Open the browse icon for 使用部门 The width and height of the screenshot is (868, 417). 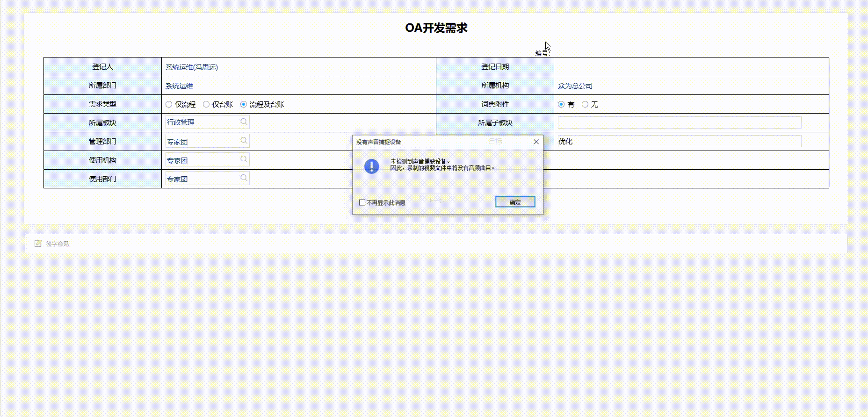(x=244, y=178)
